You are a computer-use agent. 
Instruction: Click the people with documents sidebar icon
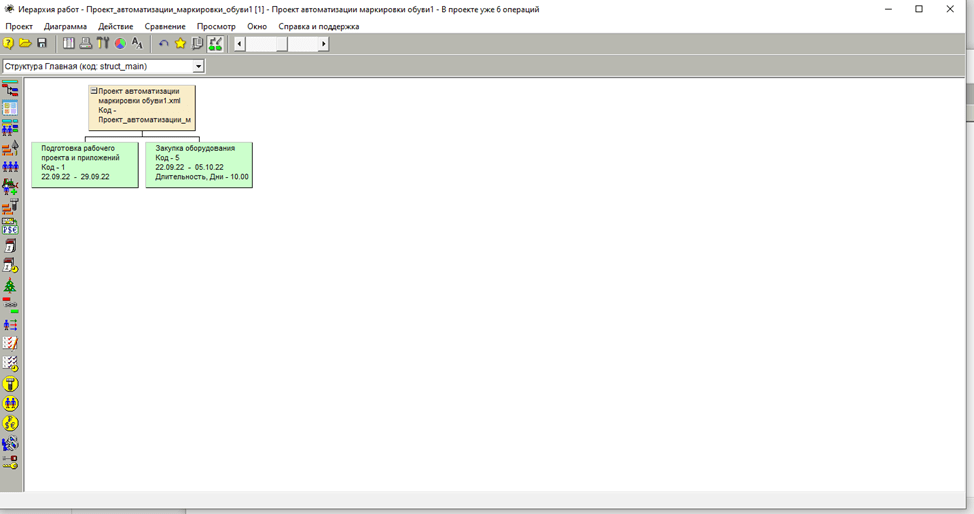pyautogui.click(x=10, y=443)
